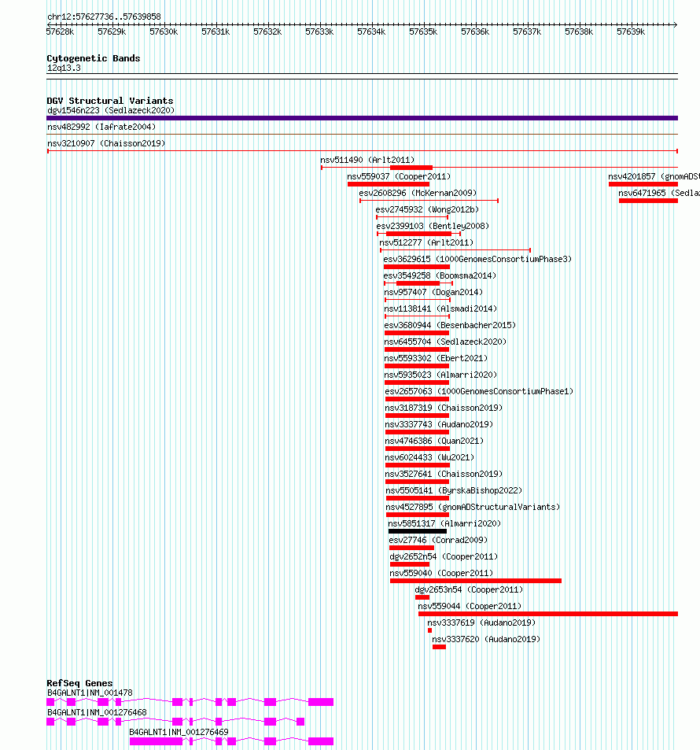Select the red dgv2653n54 bar
This screenshot has width=700, height=750.
pos(422,597)
